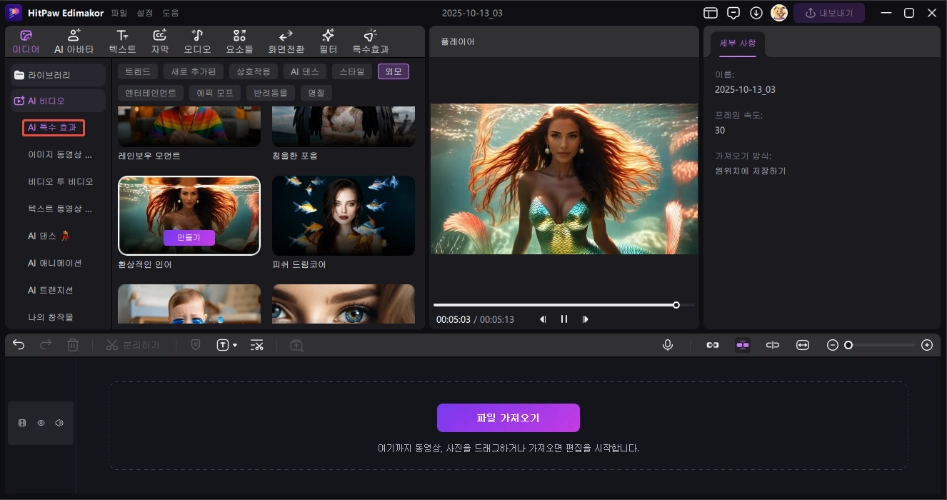The height and width of the screenshot is (500, 947).
Task: Click the trash delete icon
Action: tap(72, 345)
